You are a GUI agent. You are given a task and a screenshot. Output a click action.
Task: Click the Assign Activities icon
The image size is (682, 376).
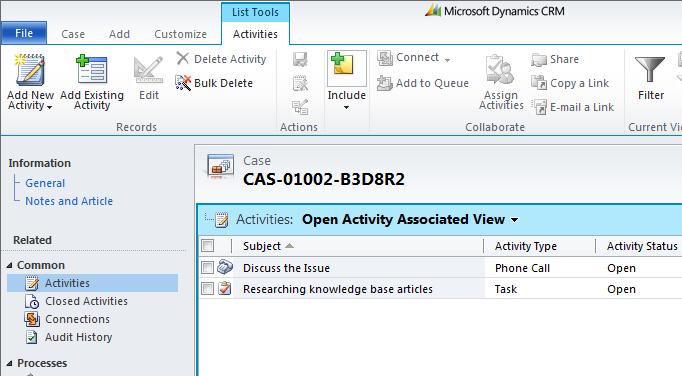coord(500,70)
